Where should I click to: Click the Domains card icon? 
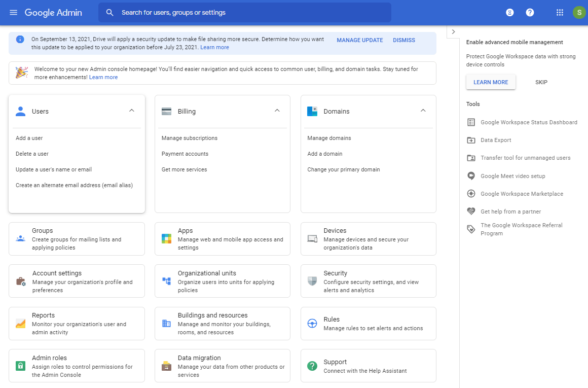point(312,111)
